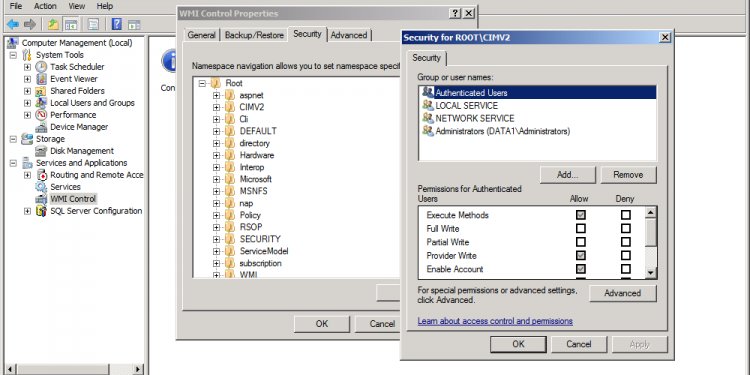Click the Forward arrow toolbar icon
Viewport: 750px width, 375px height.
[x=30, y=24]
